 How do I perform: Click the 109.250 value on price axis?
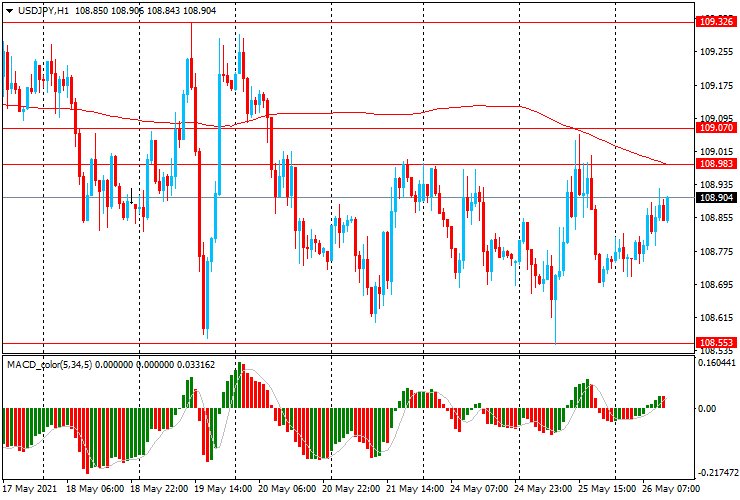tap(714, 53)
